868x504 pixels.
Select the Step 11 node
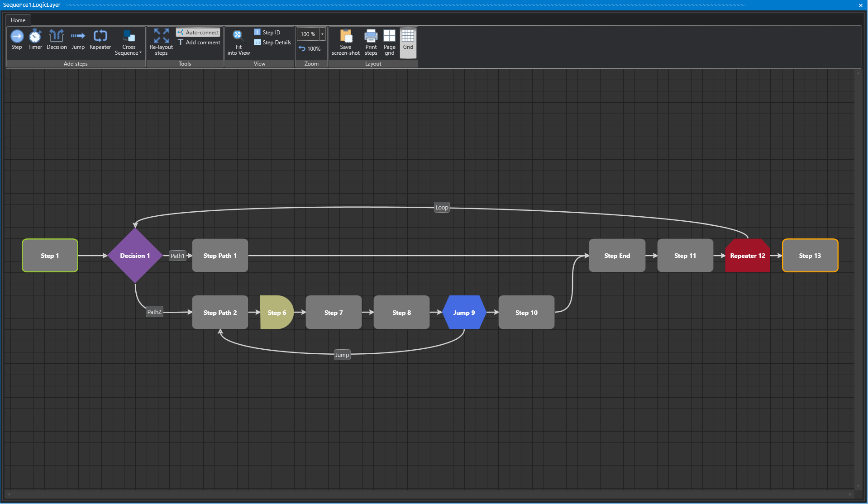tap(685, 256)
